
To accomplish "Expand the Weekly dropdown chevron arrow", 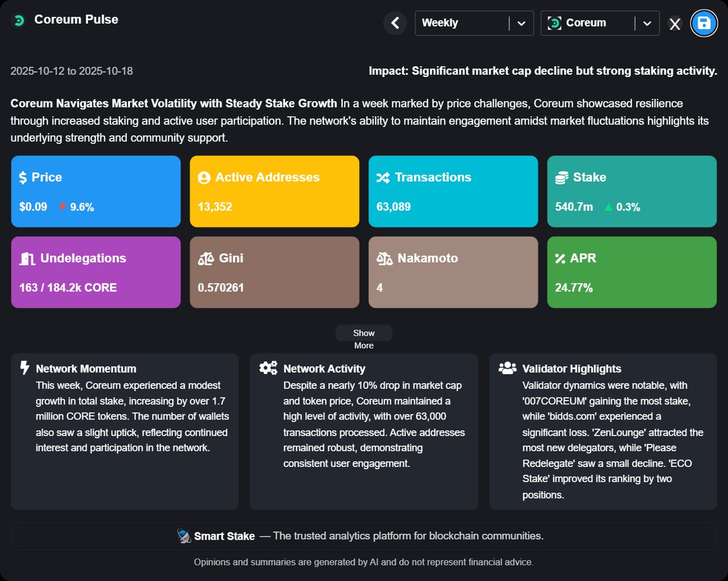I will [521, 23].
